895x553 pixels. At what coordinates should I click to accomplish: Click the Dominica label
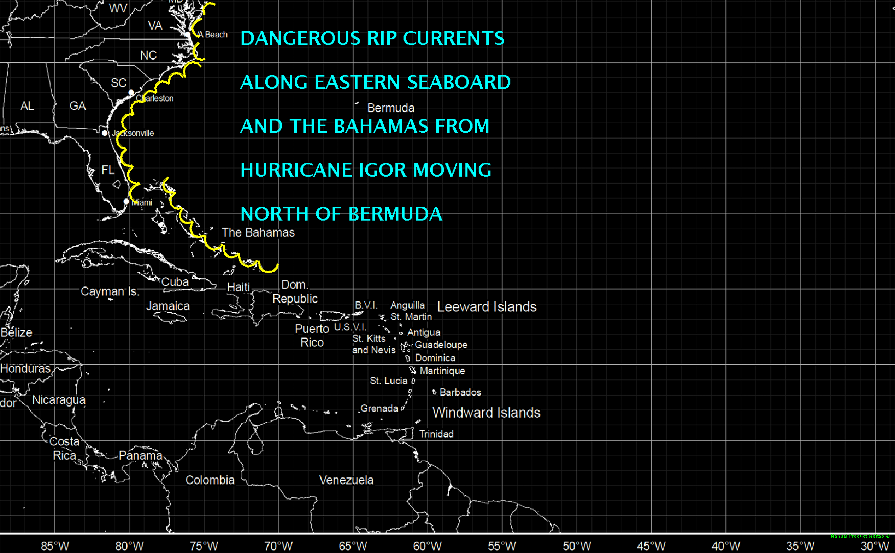pos(435,358)
